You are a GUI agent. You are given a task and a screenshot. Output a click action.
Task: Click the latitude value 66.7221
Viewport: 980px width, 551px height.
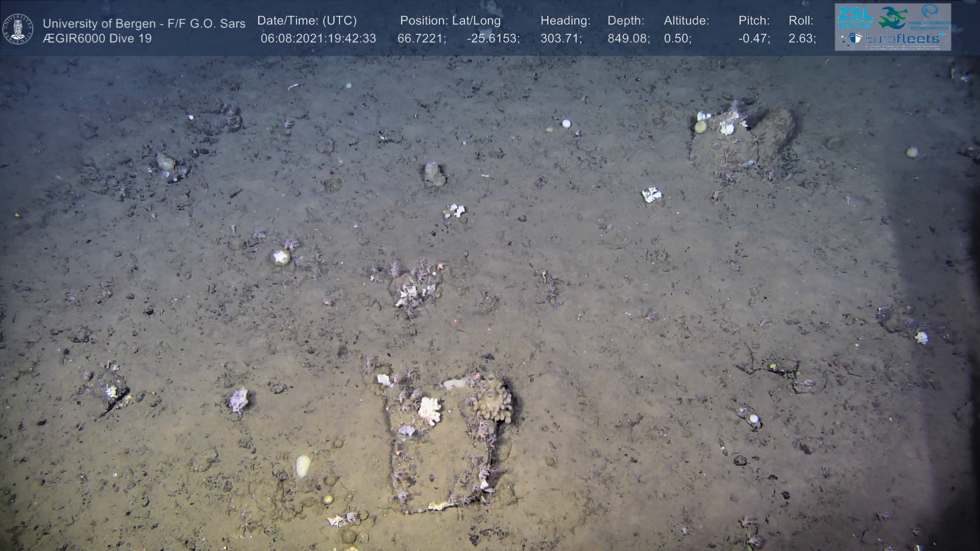[421, 39]
